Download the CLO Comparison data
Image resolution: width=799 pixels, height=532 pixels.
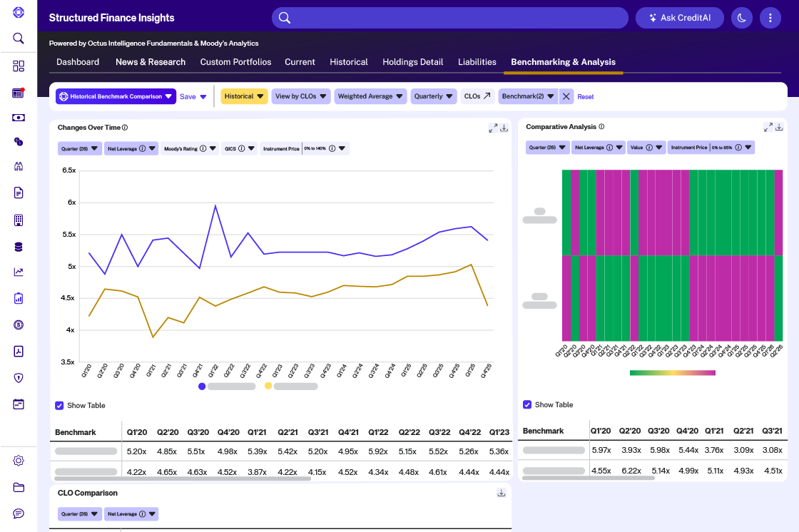pos(502,493)
